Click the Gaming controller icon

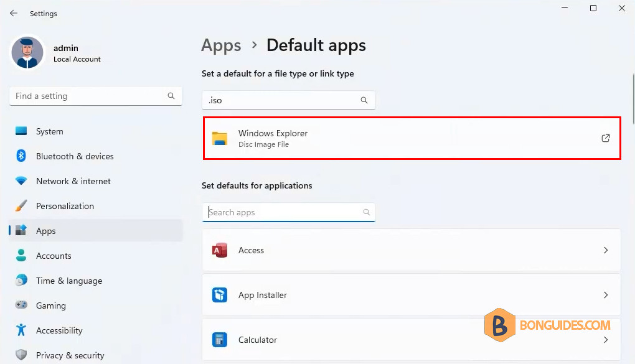21,305
